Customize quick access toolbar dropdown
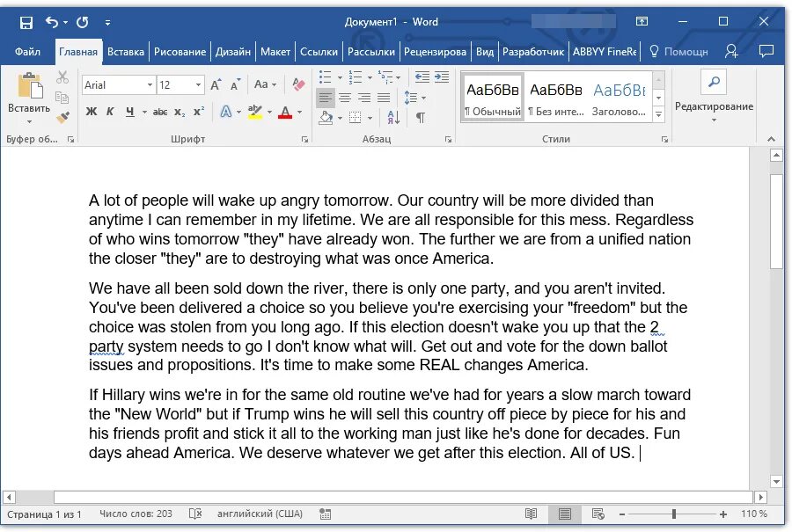 point(107,22)
